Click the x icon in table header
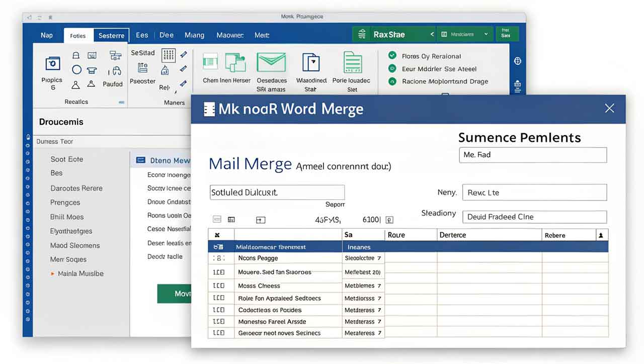The width and height of the screenshot is (644, 364). coord(217,235)
